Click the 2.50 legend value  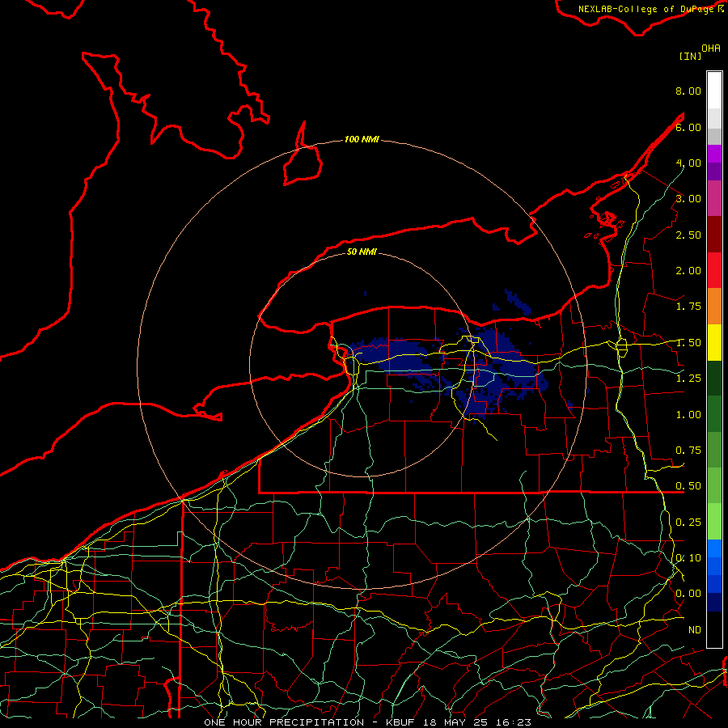point(688,235)
